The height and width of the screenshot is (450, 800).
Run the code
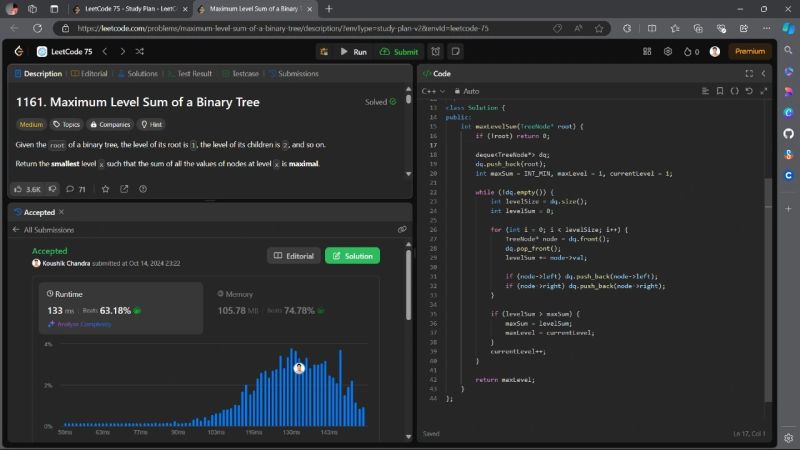pyautogui.click(x=354, y=52)
